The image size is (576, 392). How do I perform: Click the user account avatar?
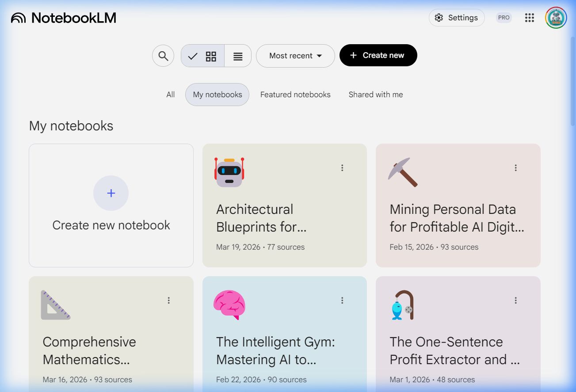point(556,18)
